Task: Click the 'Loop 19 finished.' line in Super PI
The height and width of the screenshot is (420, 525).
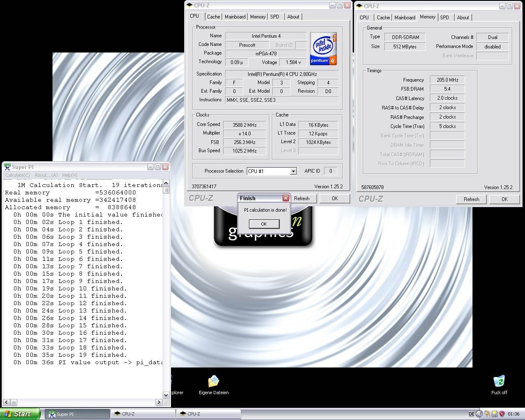Action: click(x=70, y=355)
